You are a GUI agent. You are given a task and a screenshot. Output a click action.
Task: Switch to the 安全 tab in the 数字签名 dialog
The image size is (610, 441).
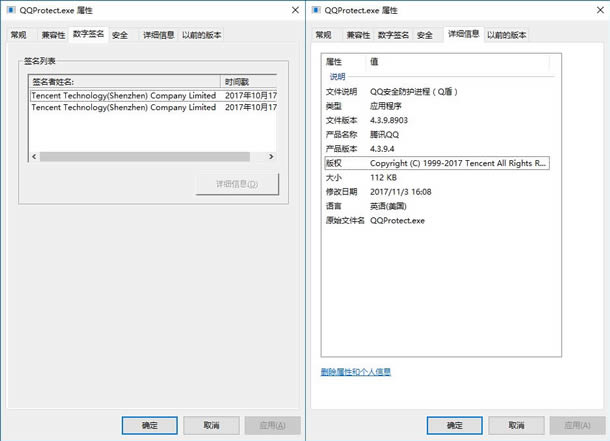(120, 35)
